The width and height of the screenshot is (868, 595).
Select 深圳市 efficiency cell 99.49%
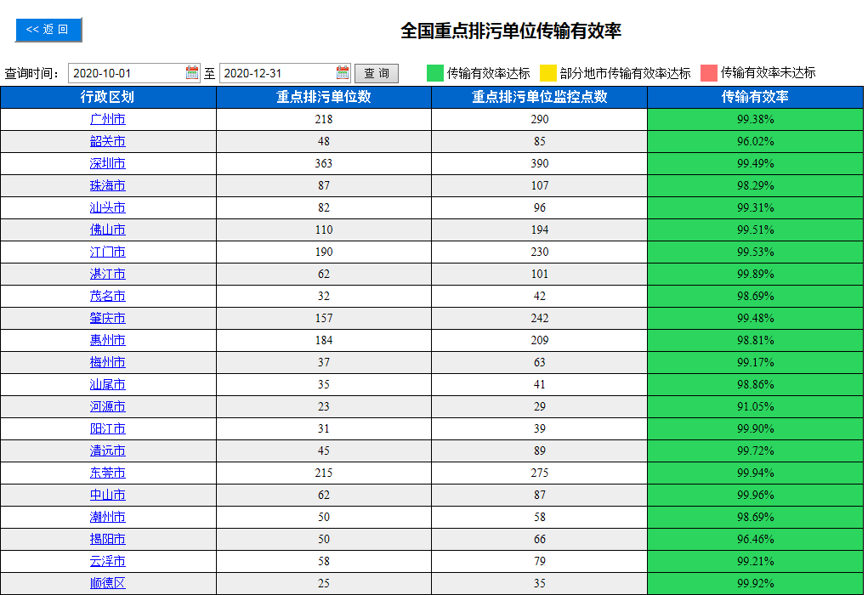click(x=755, y=164)
